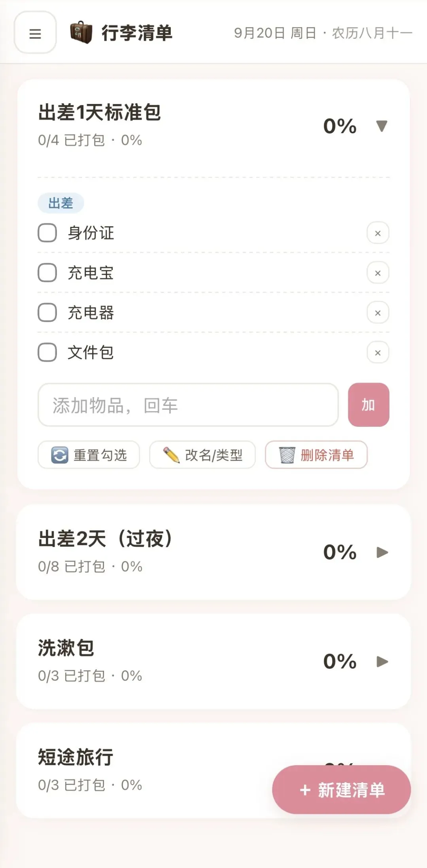The image size is (427, 868).
Task: Click the pink 加 add button
Action: pos(368,405)
